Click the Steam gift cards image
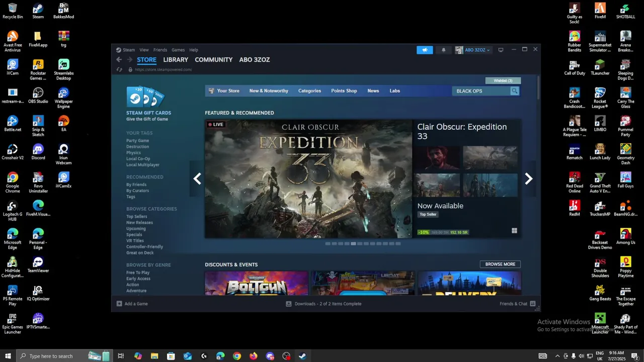 click(145, 97)
